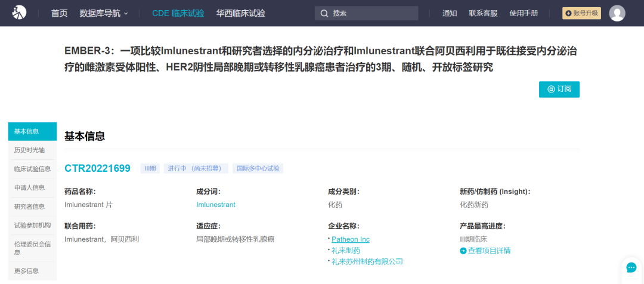644x284 pixels.
Task: Click the 化药 成分类别 value
Action: pyautogui.click(x=335, y=205)
